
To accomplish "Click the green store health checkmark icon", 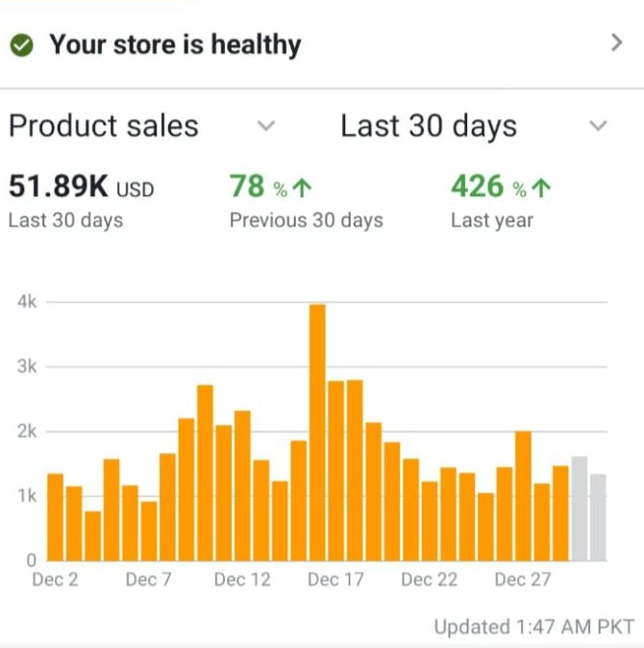I will pyautogui.click(x=22, y=44).
